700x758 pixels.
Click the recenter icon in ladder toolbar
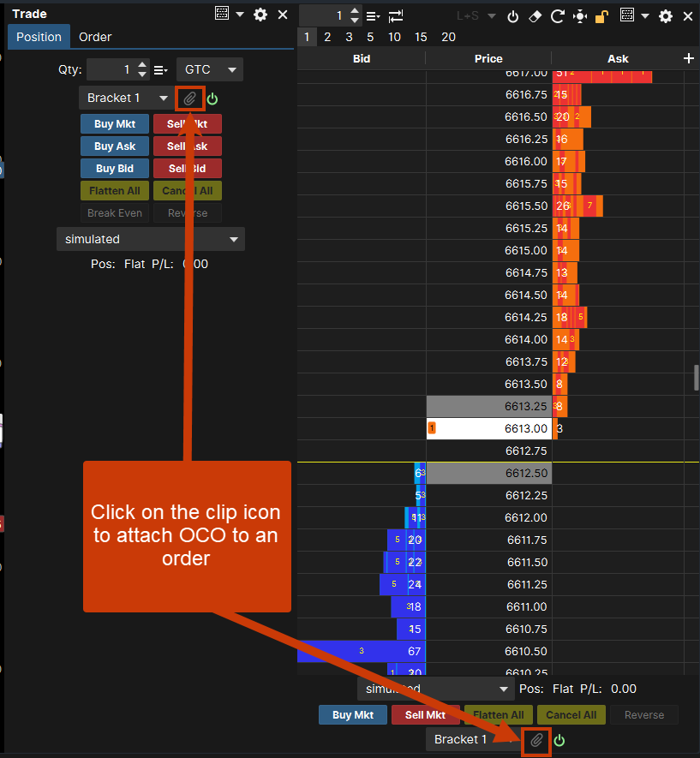tap(580, 15)
